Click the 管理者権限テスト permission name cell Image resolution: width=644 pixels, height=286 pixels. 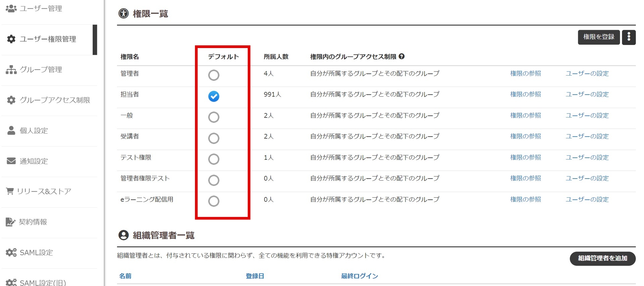pyautogui.click(x=145, y=178)
